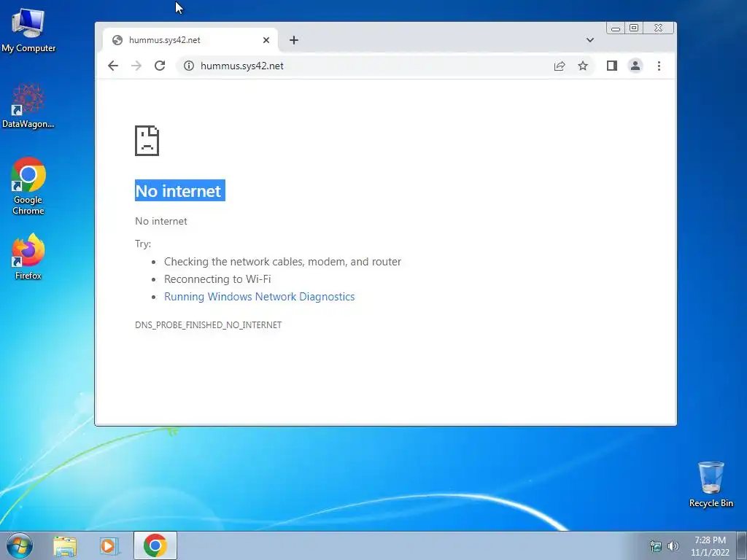The width and height of the screenshot is (747, 560).
Task: Open the clock showing 7:28 PM
Action: (710, 546)
